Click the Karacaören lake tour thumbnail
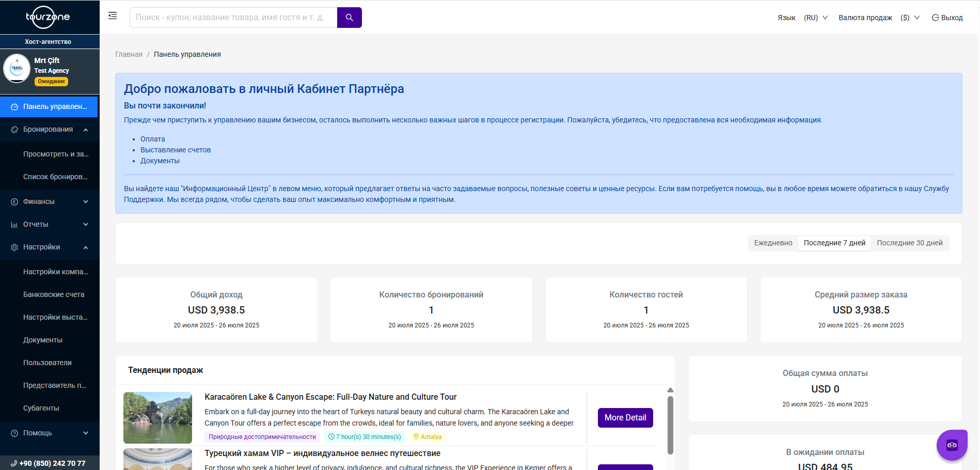This screenshot has height=470, width=980. point(157,418)
